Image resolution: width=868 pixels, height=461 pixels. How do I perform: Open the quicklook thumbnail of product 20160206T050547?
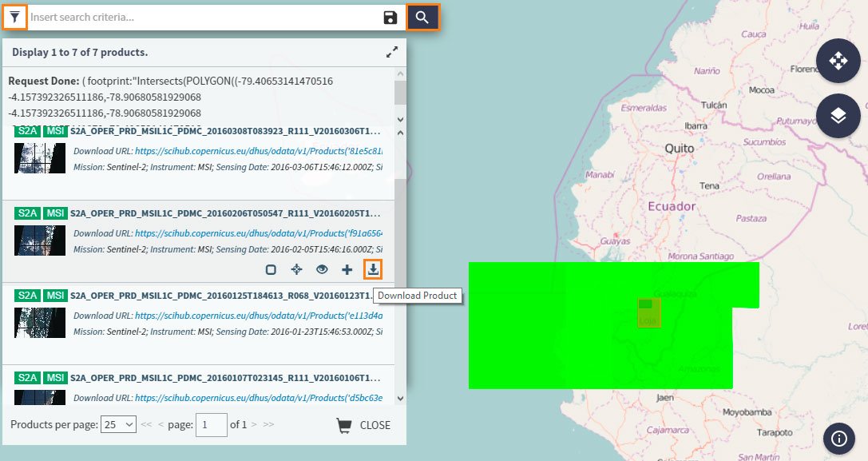coord(40,240)
